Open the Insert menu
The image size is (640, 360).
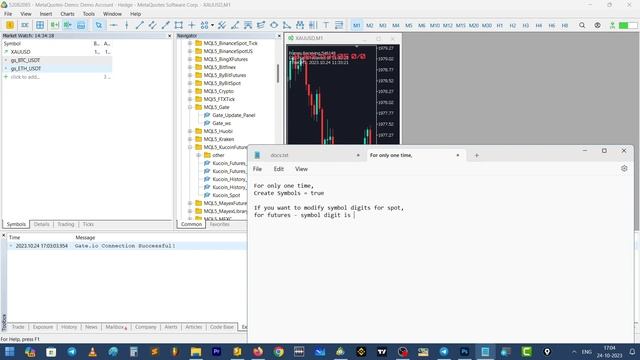46,14
